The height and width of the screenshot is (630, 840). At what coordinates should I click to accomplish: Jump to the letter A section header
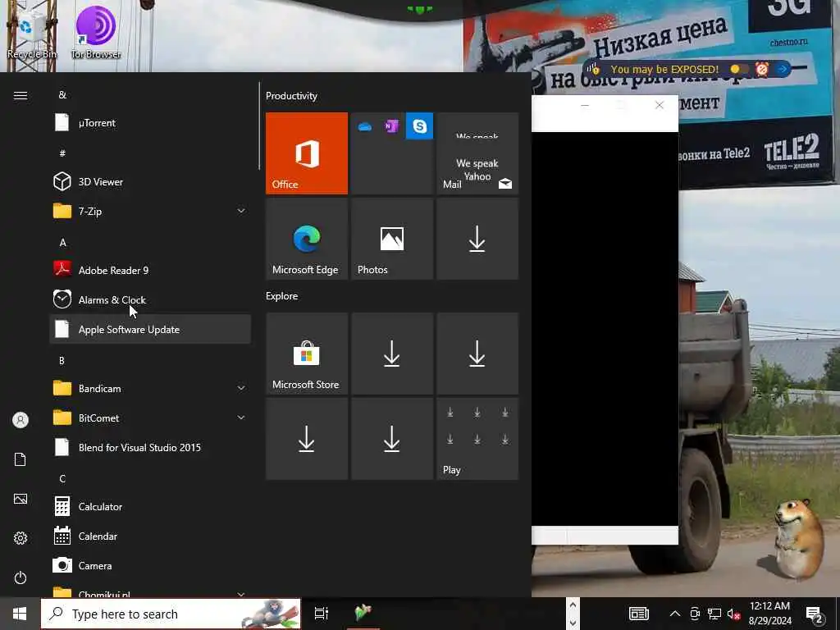pos(62,243)
